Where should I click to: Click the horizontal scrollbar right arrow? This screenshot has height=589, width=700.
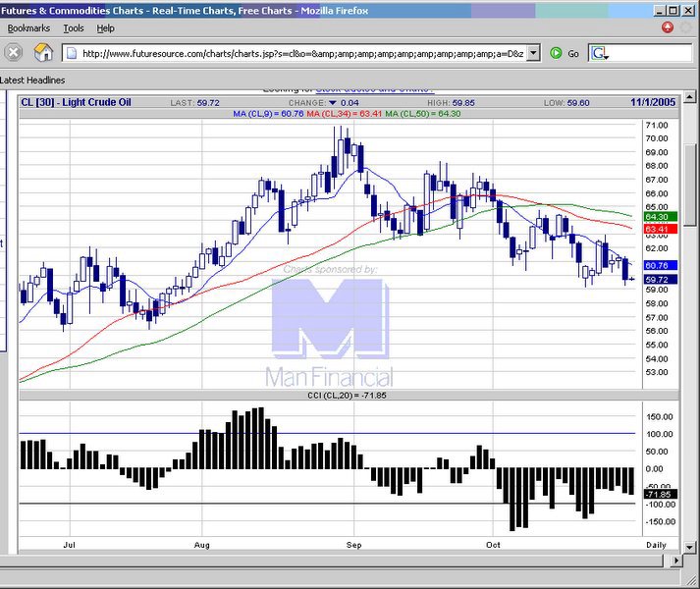[x=676, y=560]
